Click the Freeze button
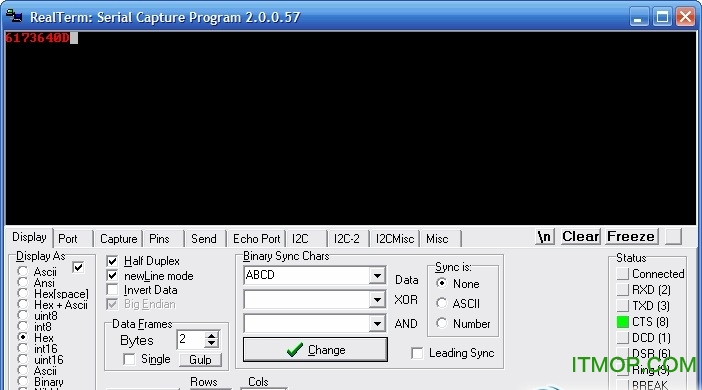 (x=631, y=236)
